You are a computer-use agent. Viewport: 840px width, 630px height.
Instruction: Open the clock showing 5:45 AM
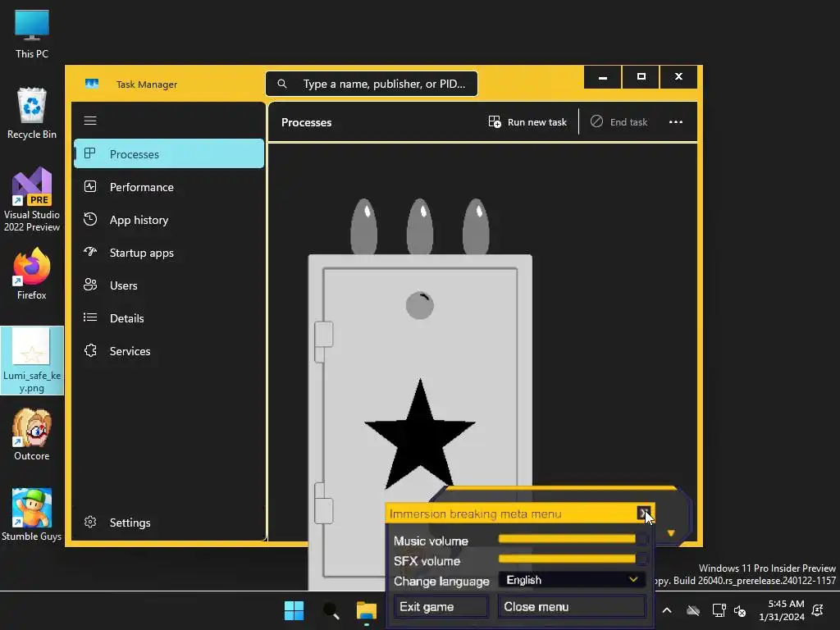782,610
